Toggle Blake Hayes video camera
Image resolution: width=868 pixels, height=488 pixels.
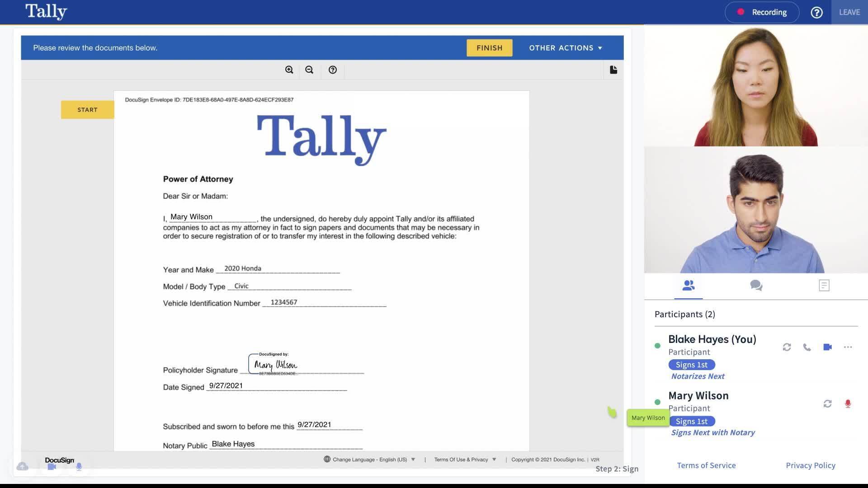point(827,347)
